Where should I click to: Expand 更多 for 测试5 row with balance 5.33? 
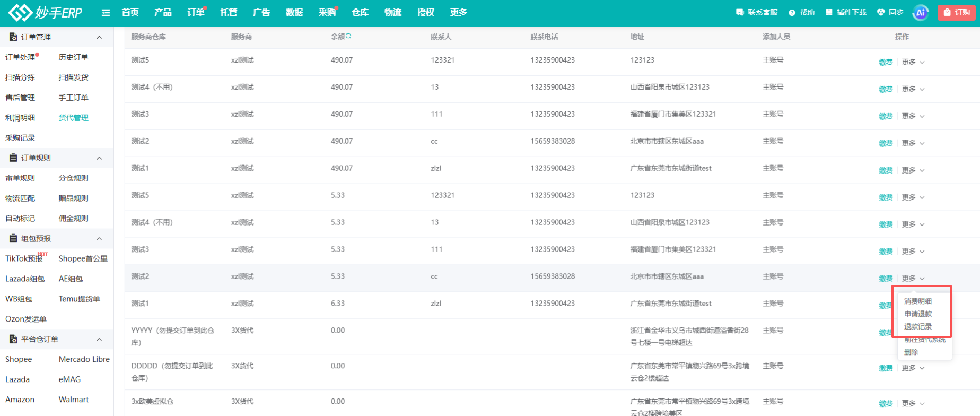[x=913, y=197]
